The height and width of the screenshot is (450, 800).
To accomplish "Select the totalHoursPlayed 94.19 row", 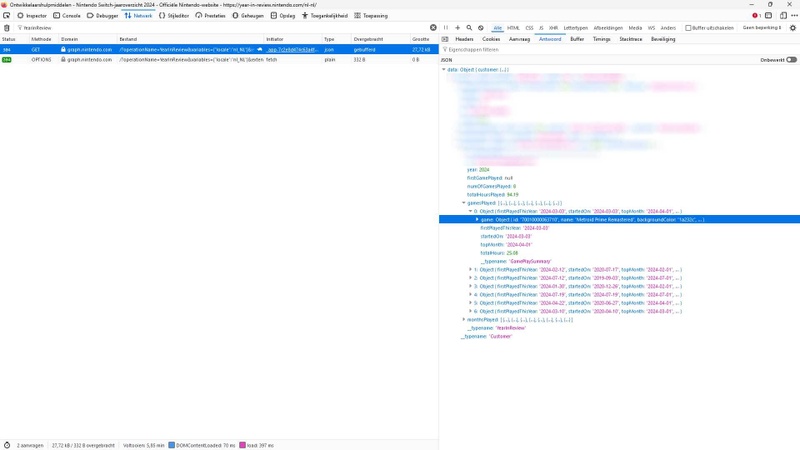I will tap(619, 195).
